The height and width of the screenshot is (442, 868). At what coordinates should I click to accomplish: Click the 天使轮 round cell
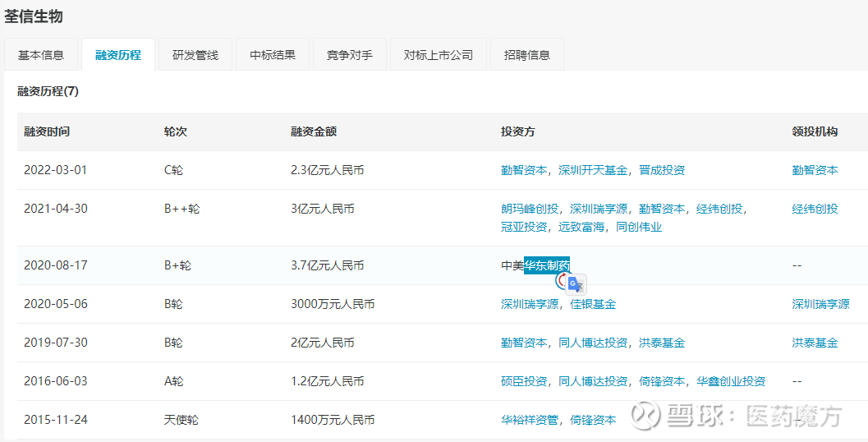pyautogui.click(x=181, y=420)
